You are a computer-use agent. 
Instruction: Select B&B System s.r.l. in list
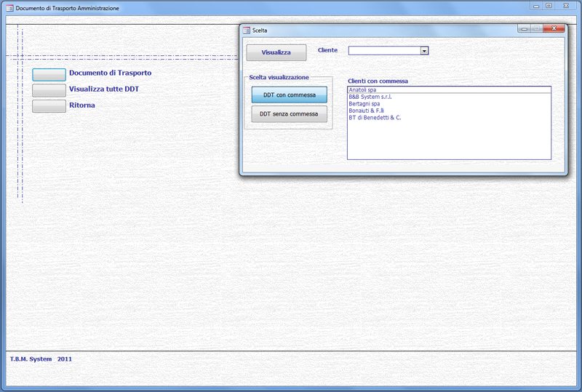(x=449, y=97)
